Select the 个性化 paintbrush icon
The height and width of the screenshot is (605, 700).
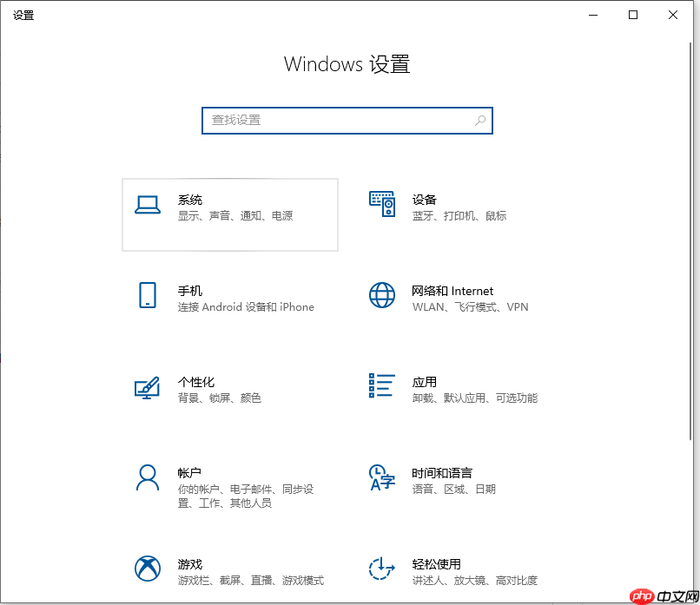click(148, 388)
